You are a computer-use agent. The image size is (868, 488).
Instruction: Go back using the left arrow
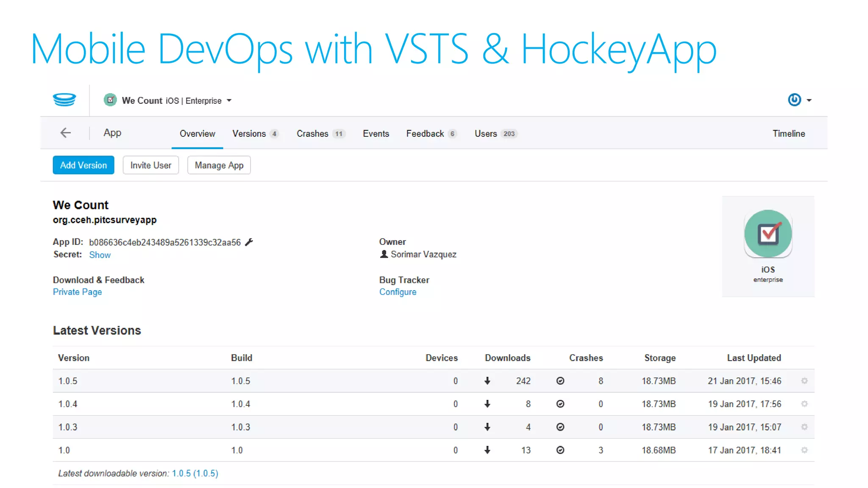point(65,133)
